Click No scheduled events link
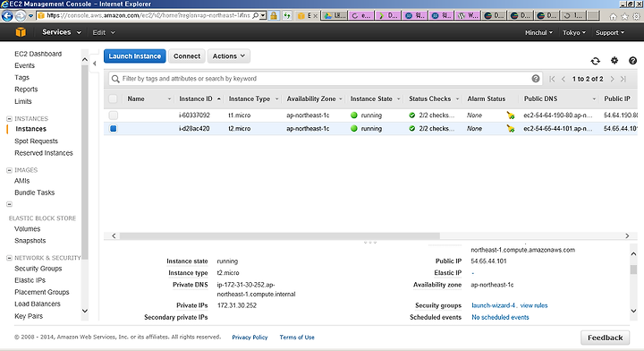 point(500,317)
